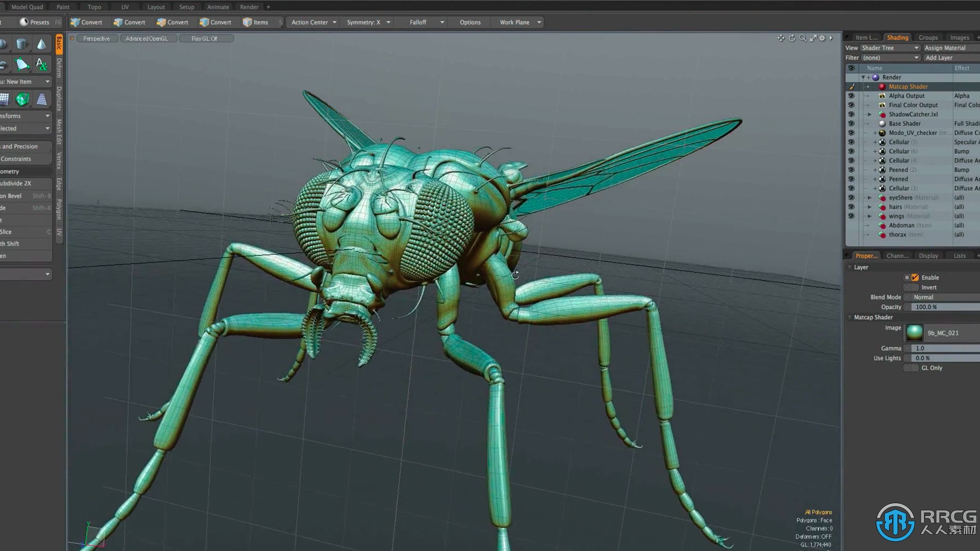Click the Topo tab in menu bar

point(93,7)
